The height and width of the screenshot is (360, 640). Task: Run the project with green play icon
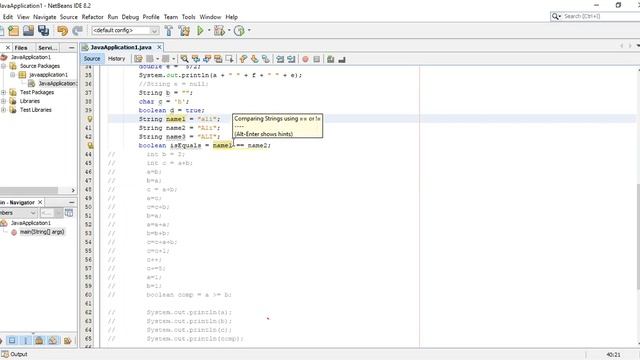(200, 31)
